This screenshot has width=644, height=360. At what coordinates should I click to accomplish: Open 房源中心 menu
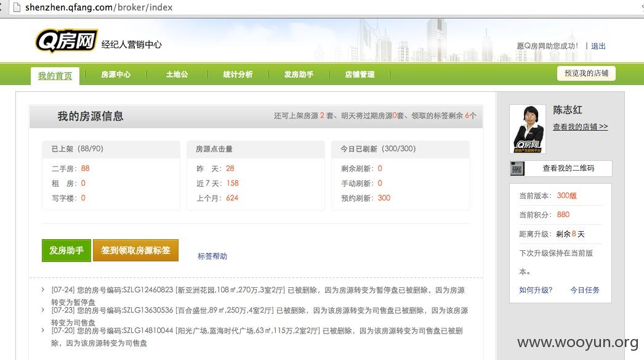click(x=116, y=75)
